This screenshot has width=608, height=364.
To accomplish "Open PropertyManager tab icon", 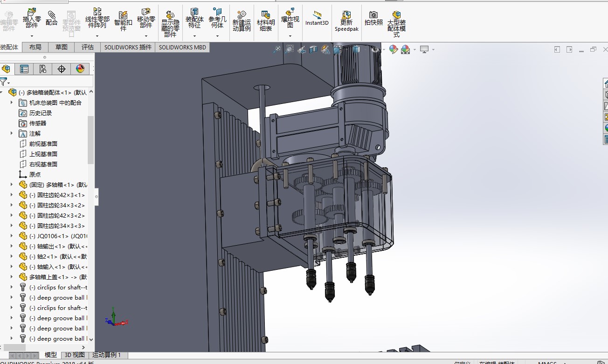I will (24, 69).
